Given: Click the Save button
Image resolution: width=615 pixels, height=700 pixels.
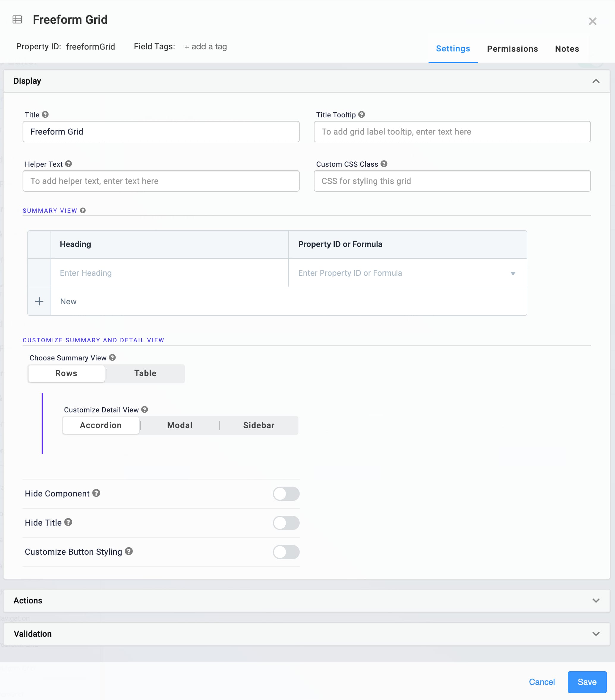Looking at the screenshot, I should [587, 682].
